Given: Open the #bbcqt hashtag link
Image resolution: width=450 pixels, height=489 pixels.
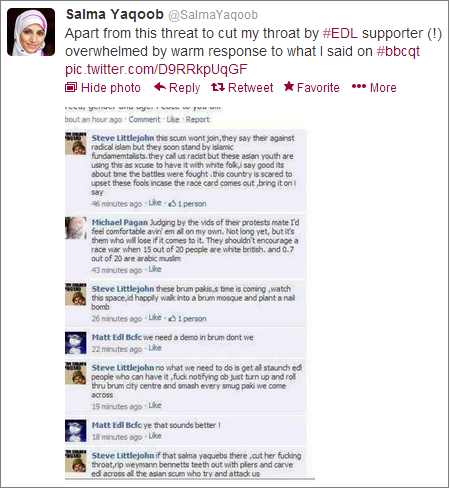Looking at the screenshot, I should click(x=398, y=51).
